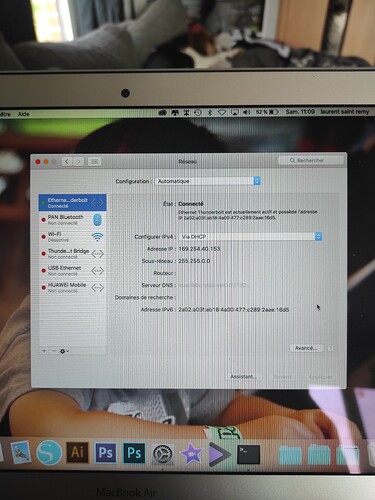Click the Wi-Fi icon in menu bar
Viewport: 375px width, 500px height.
(222, 112)
